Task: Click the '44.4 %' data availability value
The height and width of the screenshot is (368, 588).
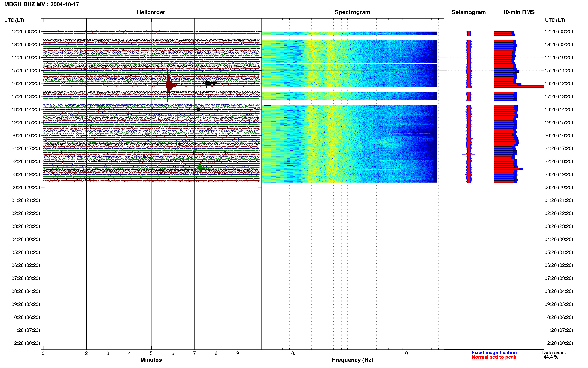Action: [551, 357]
